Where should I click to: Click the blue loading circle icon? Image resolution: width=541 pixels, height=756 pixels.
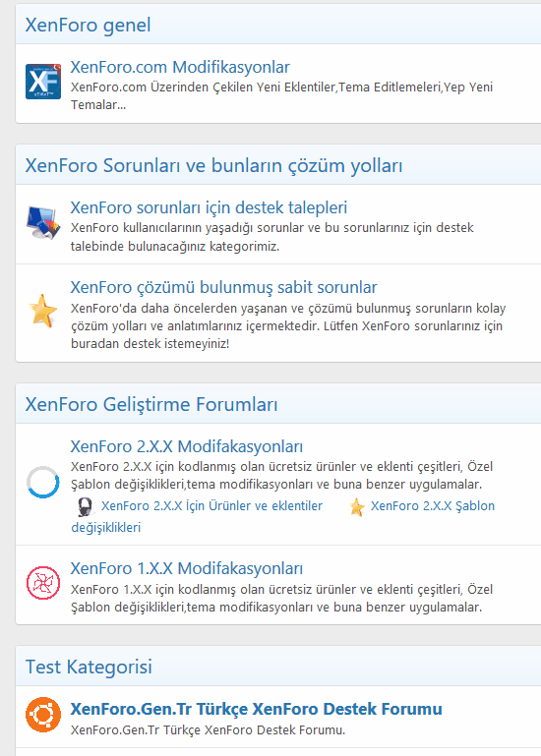[43, 482]
